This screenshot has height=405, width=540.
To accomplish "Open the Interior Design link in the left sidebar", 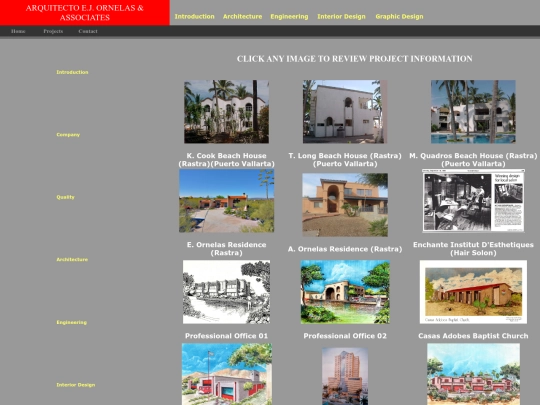I will (76, 385).
